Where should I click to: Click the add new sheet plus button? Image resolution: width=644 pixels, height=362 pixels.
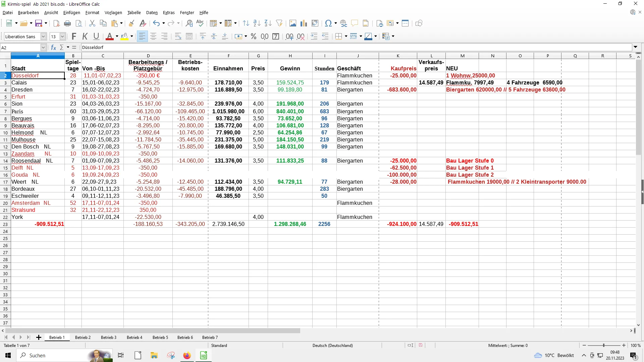coord(39,337)
